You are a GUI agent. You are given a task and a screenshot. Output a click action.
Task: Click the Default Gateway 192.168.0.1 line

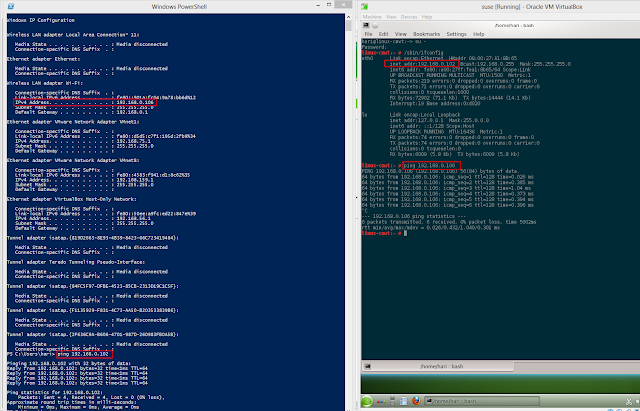point(82,112)
